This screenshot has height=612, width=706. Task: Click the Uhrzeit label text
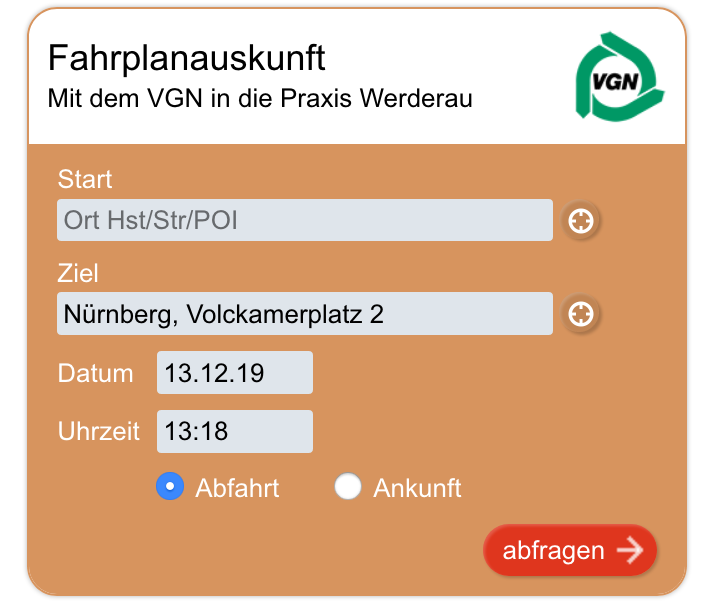point(99,433)
